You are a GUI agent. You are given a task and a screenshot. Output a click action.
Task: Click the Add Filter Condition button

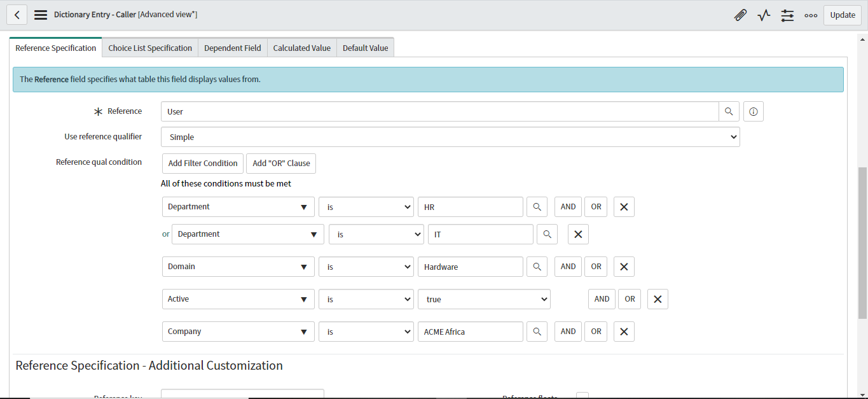(202, 163)
